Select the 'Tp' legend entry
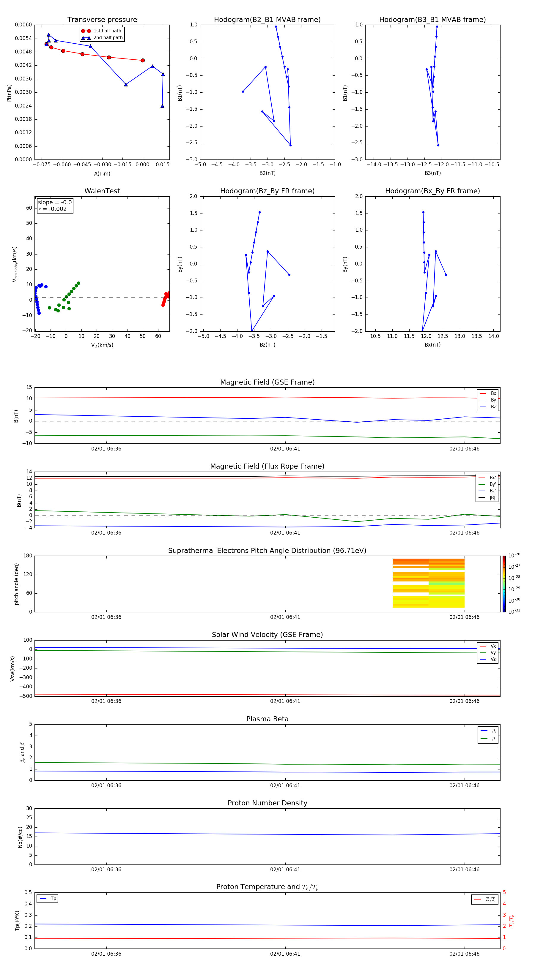This screenshot has width=535, height=980. [48, 899]
